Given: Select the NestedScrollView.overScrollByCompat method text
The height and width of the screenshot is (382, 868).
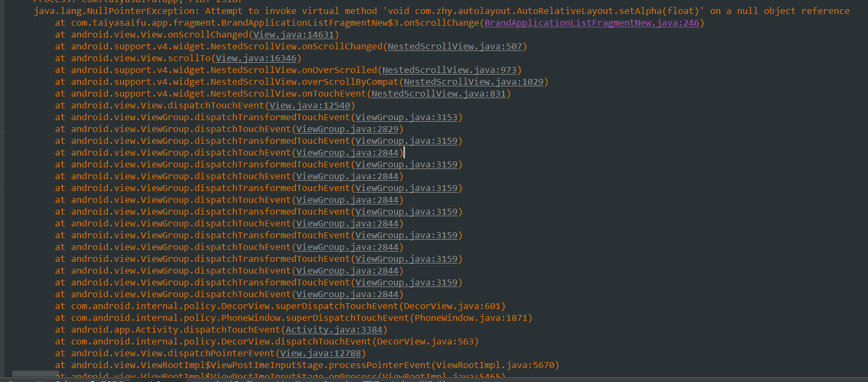Looking at the screenshot, I should pos(305,82).
